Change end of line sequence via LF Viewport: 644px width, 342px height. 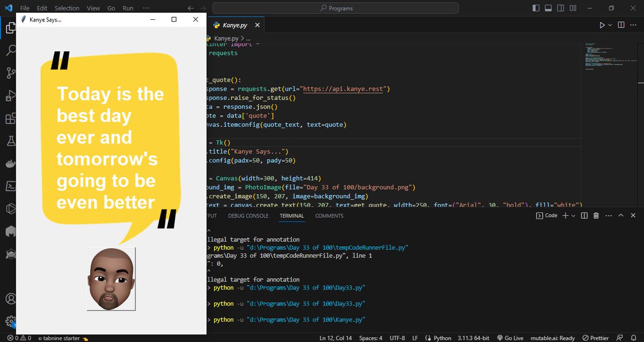click(x=415, y=338)
